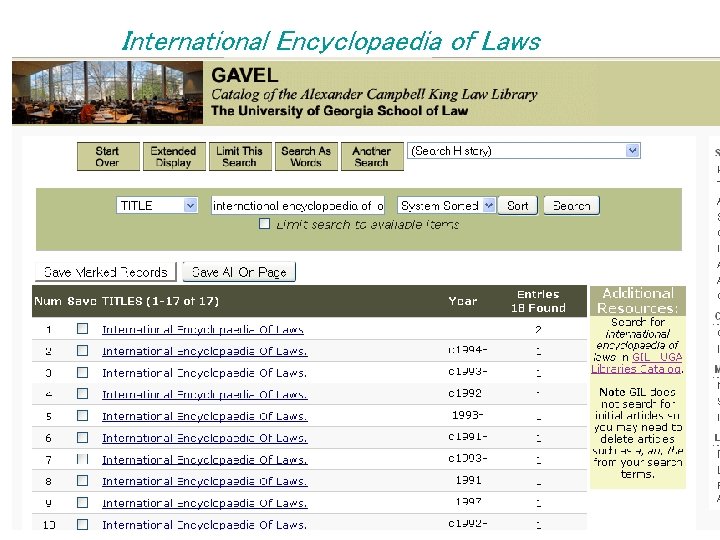Open title link in row 4
Viewport: 720px width, 540px height.
(205, 394)
